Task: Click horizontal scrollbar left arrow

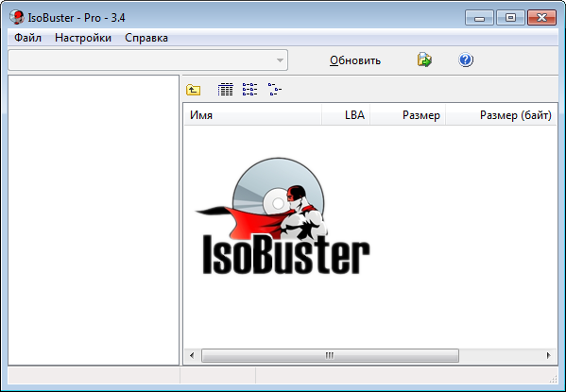Action: click(x=192, y=355)
